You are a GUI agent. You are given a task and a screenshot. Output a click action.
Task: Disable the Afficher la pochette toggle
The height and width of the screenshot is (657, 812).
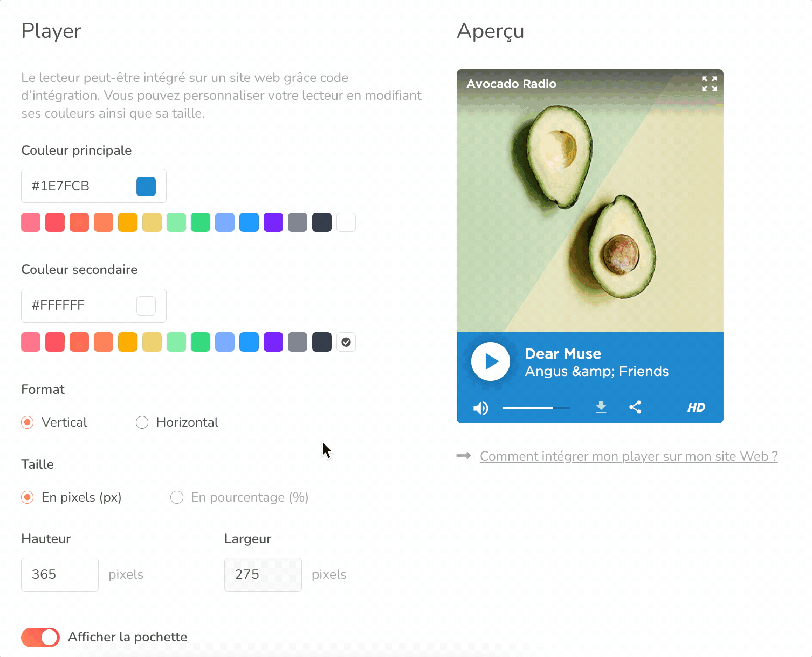click(40, 637)
